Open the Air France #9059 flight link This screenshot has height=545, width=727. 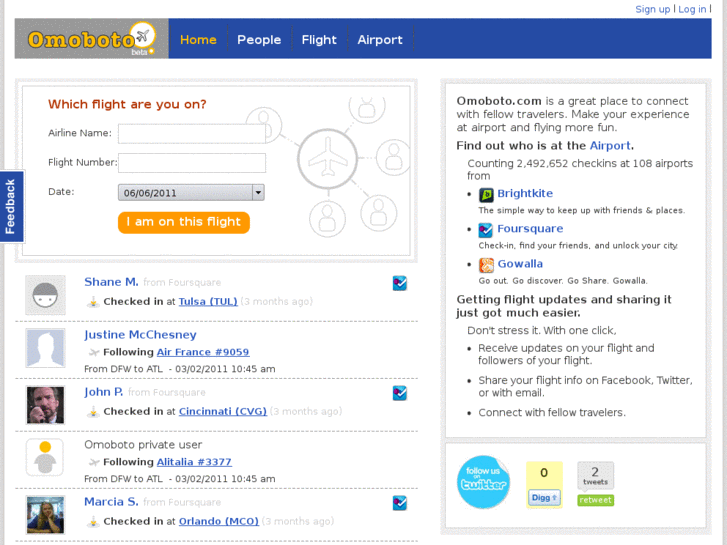(203, 352)
